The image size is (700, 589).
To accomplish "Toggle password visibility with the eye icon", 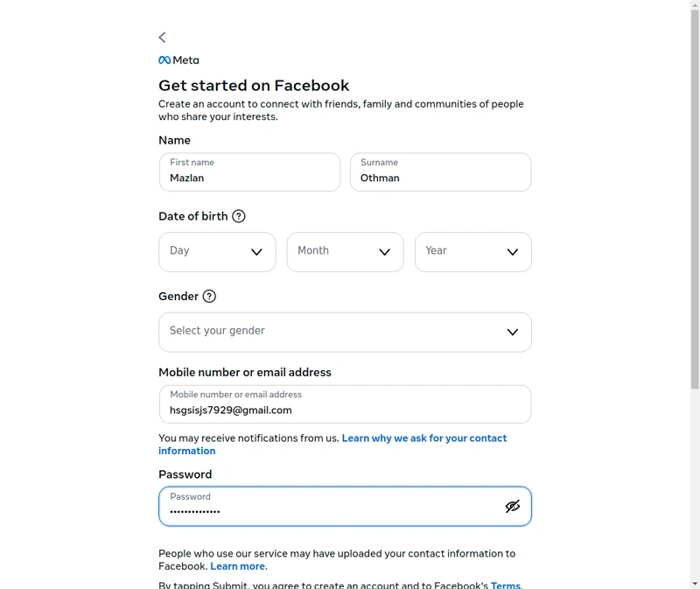I will [x=513, y=506].
